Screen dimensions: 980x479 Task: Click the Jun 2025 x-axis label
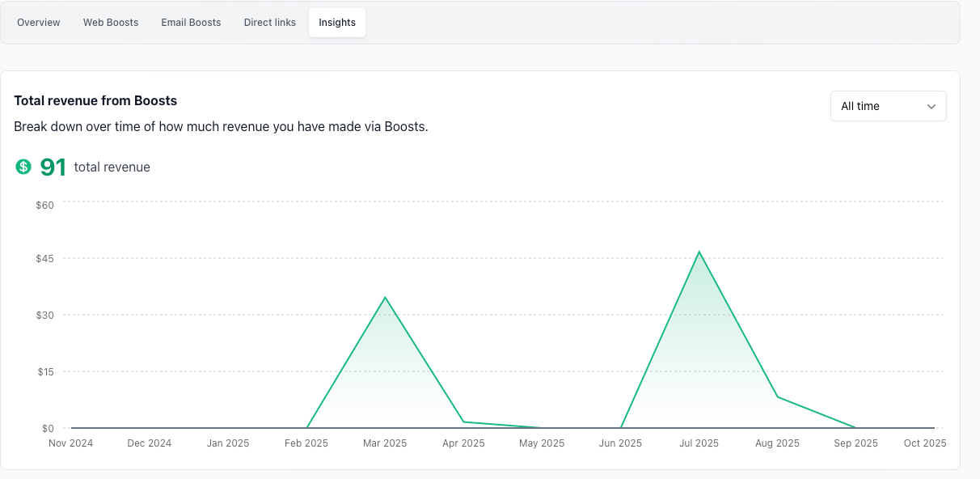620,443
